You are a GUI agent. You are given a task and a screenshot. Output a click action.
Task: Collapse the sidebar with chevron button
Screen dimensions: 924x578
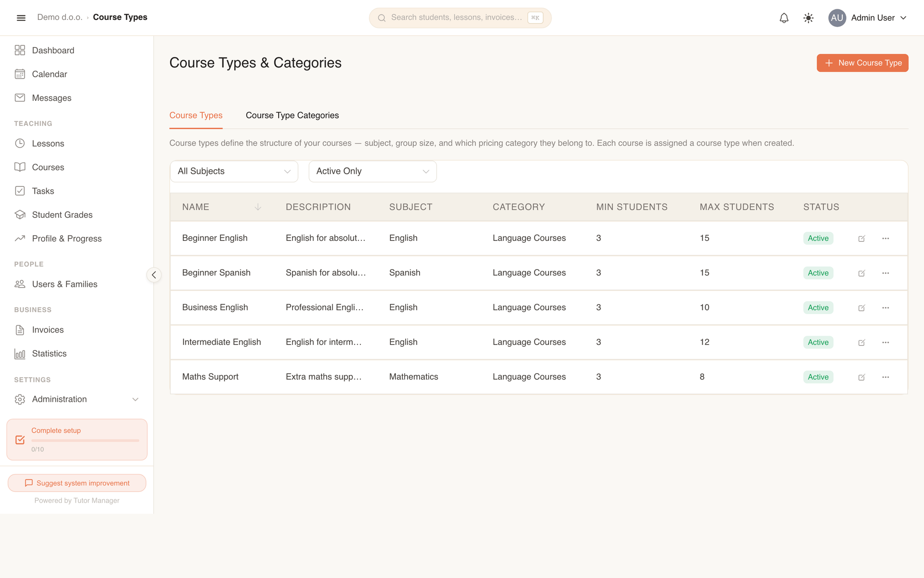tap(154, 275)
